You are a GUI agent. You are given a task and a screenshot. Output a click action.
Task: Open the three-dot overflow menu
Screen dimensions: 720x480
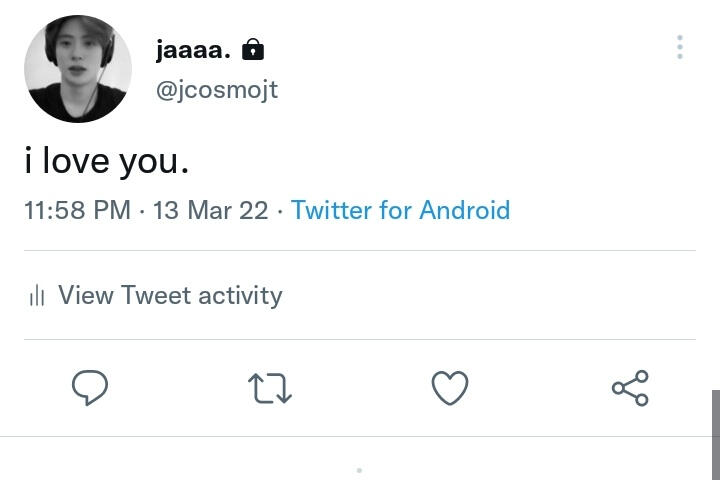point(680,47)
